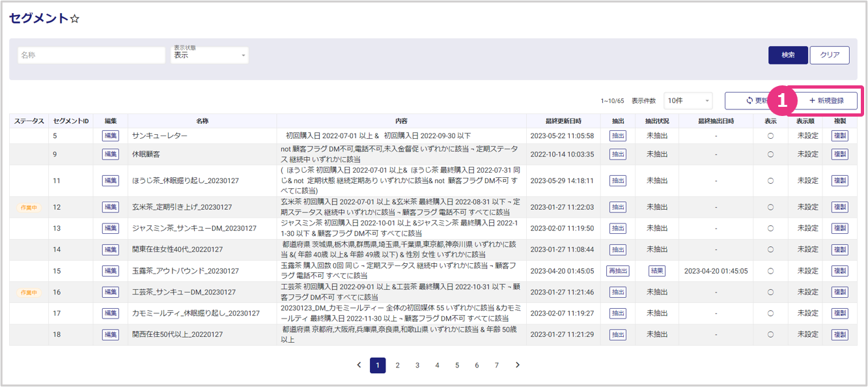Toggle 表示 circle for segment ID 14
Image resolution: width=868 pixels, height=387 pixels.
pos(770,250)
